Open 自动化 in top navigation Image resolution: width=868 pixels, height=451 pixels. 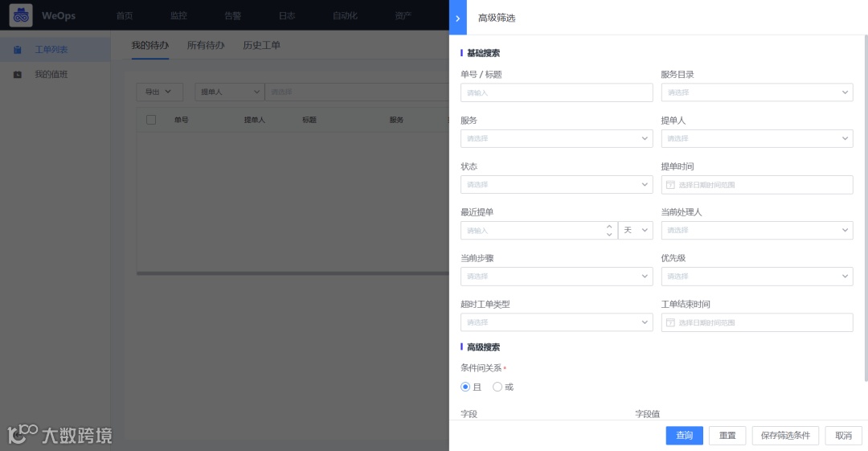pos(345,15)
